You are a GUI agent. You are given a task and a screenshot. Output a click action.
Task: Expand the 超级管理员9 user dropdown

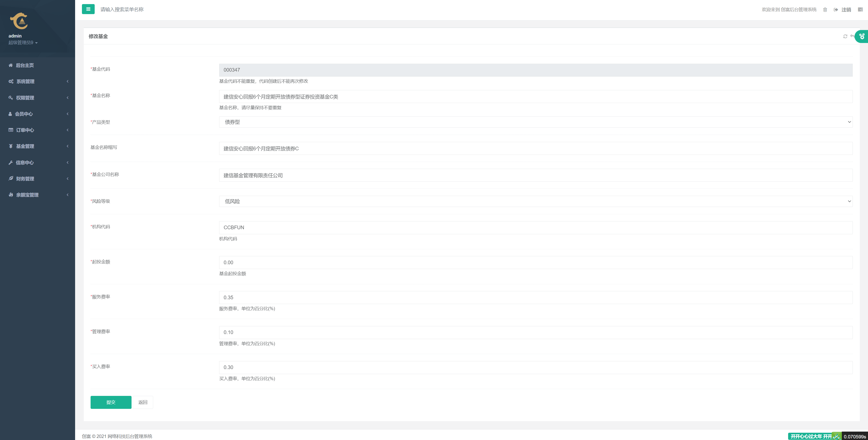click(x=23, y=43)
